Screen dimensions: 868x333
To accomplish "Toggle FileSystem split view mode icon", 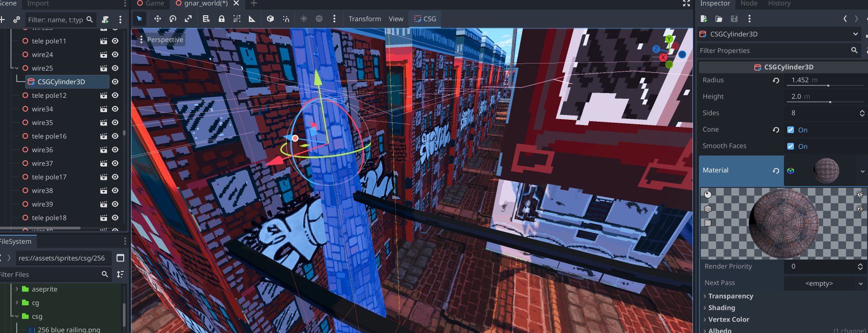I will click(120, 258).
